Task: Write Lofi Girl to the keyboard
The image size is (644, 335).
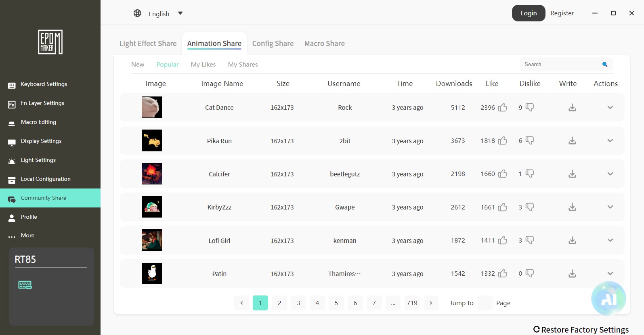Action: [x=572, y=240]
